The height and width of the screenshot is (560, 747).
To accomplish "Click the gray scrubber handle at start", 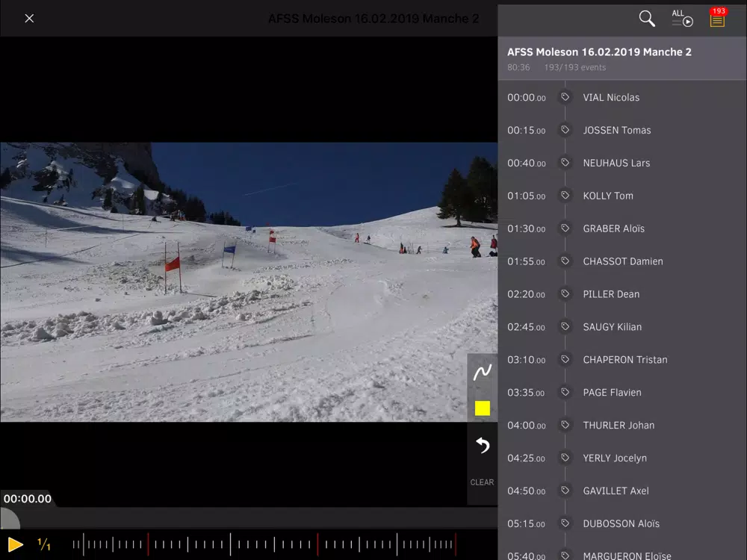I will coord(10,519).
